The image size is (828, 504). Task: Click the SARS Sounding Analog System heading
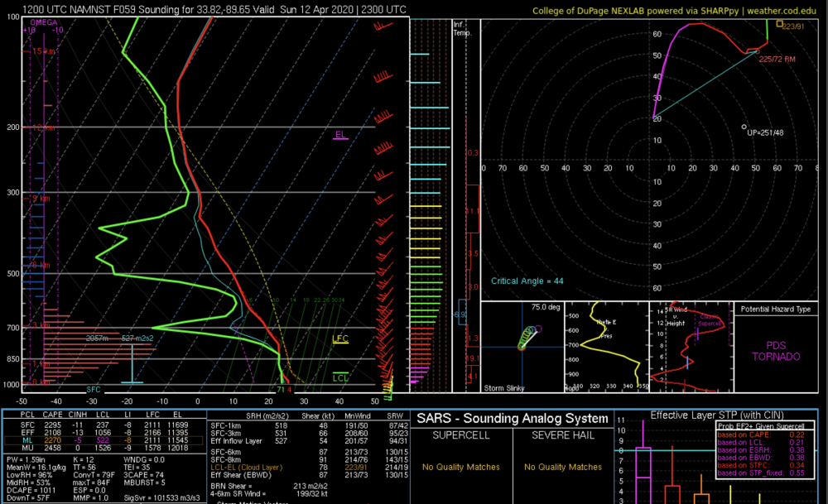pyautogui.click(x=512, y=418)
